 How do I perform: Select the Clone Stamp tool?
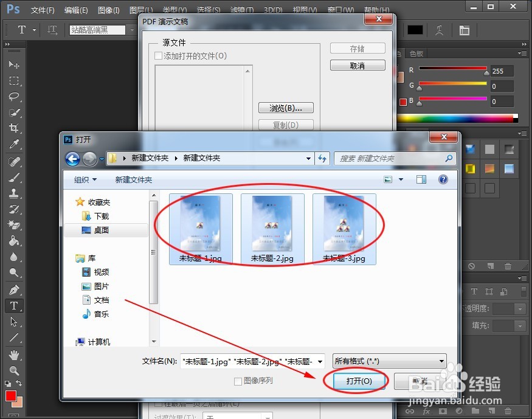point(14,193)
